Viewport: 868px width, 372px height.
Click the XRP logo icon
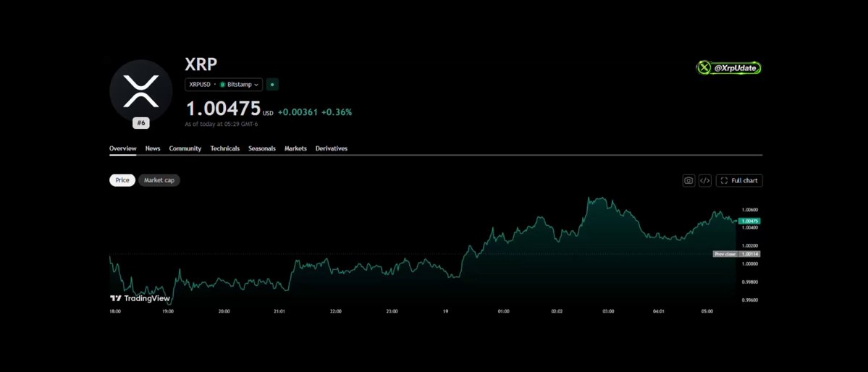[141, 91]
